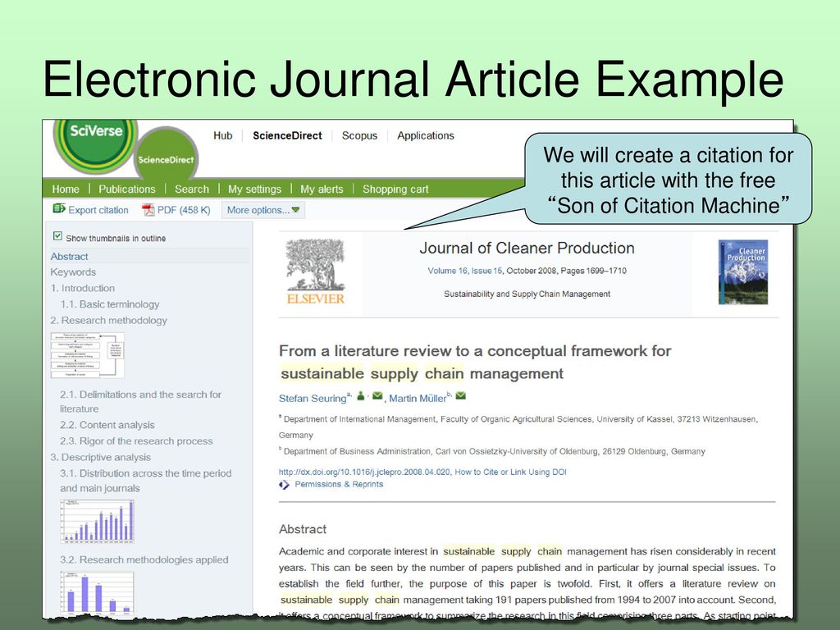Open the Hub tab
840x630 pixels.
[x=223, y=135]
